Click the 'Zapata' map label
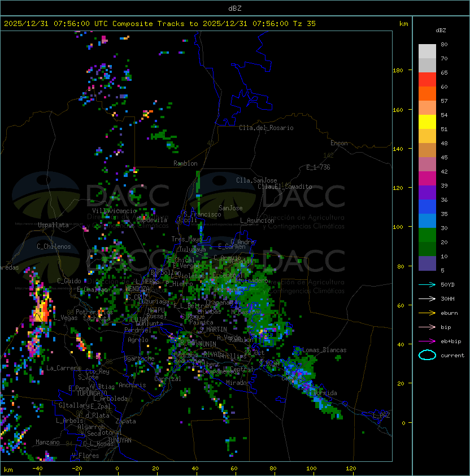This screenshot has width=470, height=476. click(125, 421)
